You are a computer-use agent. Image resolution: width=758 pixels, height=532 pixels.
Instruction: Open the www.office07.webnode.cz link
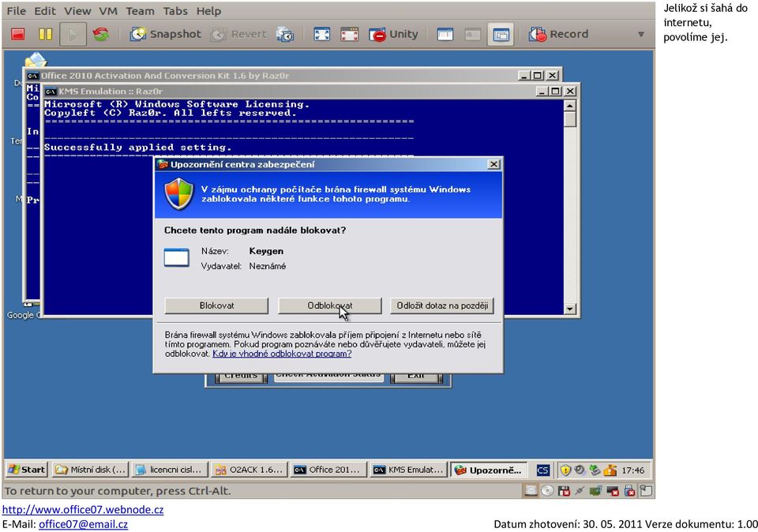pyautogui.click(x=83, y=509)
